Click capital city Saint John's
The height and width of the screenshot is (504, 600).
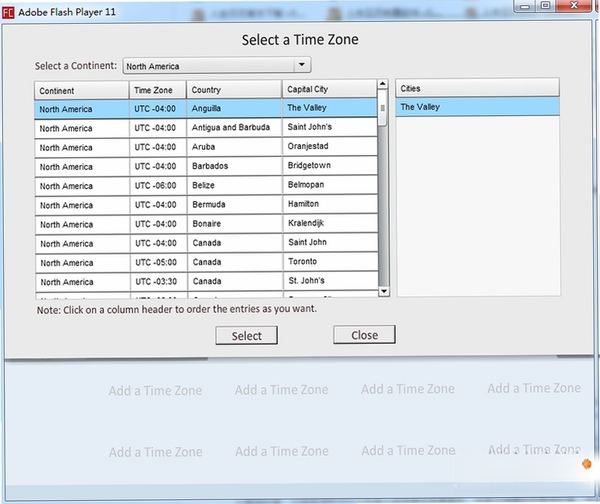pos(330,127)
